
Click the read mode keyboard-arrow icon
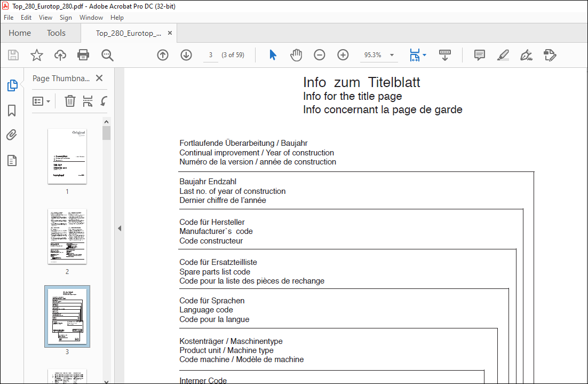pyautogui.click(x=445, y=55)
